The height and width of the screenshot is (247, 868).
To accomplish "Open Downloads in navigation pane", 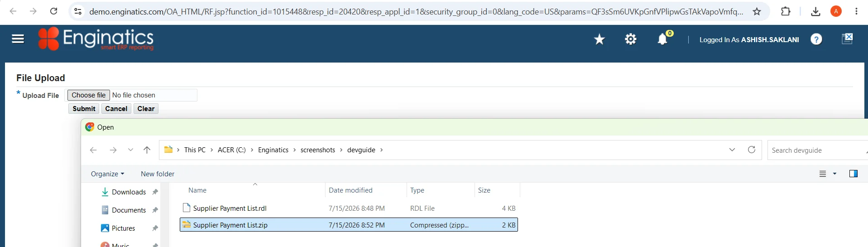I will tap(129, 192).
